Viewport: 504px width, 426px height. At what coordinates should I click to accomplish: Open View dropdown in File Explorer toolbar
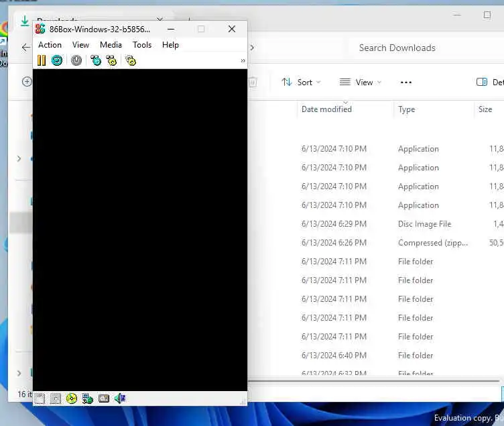click(361, 83)
